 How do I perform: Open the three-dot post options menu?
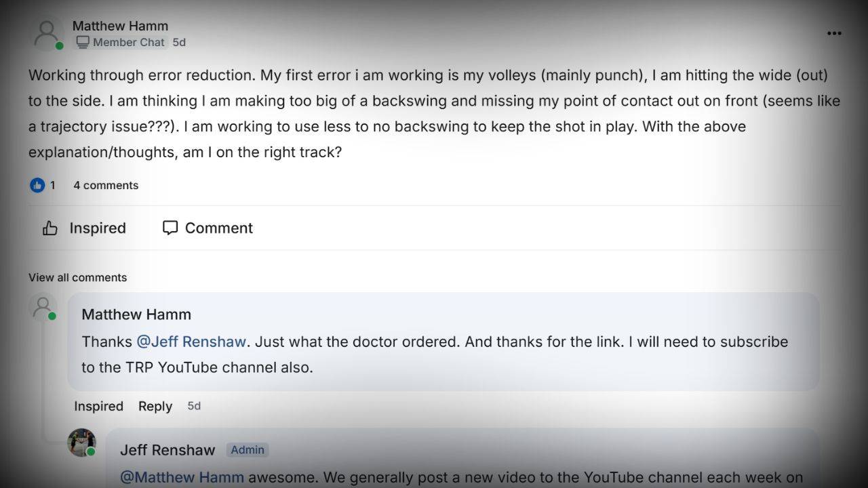(834, 33)
